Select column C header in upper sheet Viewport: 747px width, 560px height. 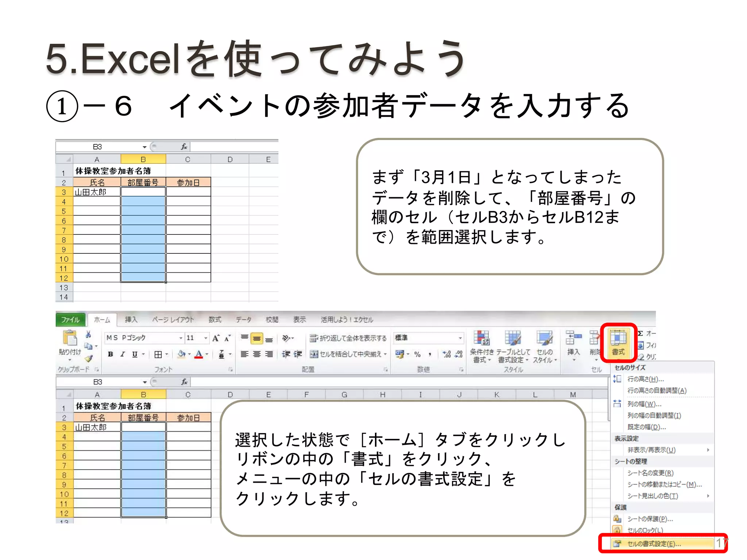point(188,159)
